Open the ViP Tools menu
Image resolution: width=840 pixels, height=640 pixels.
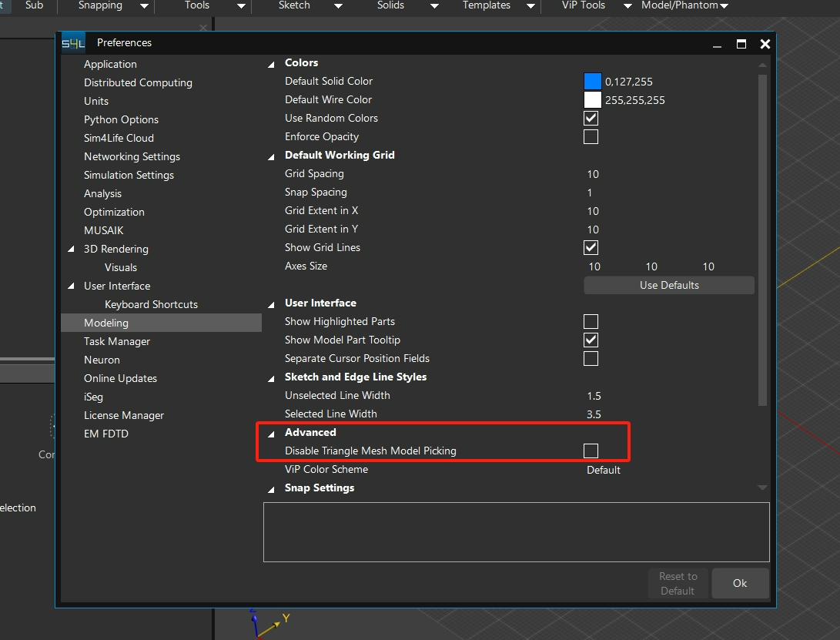click(x=583, y=5)
